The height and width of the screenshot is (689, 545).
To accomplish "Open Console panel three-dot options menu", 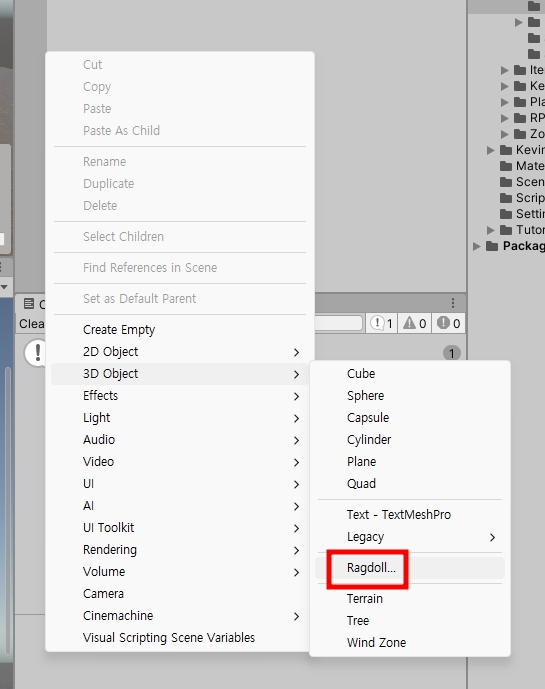I will pyautogui.click(x=453, y=303).
